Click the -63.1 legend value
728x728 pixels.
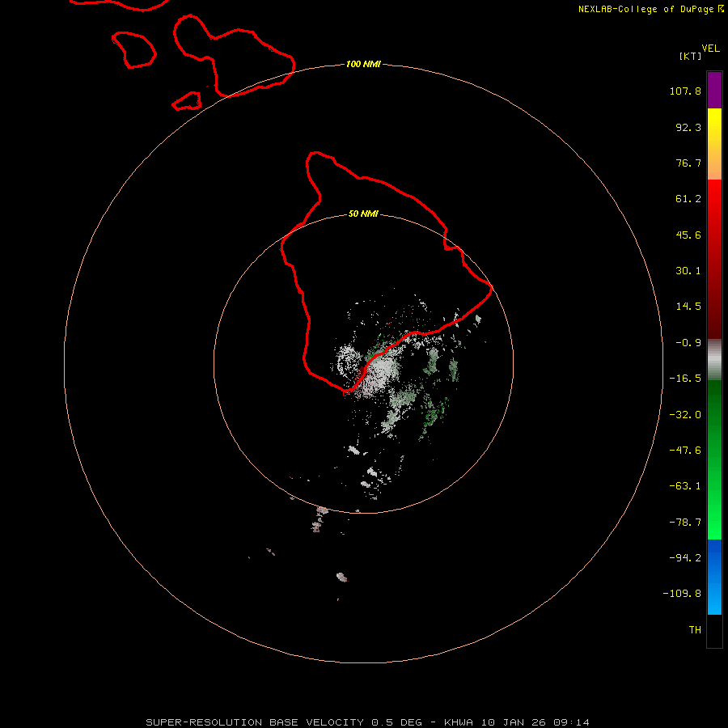(685, 486)
